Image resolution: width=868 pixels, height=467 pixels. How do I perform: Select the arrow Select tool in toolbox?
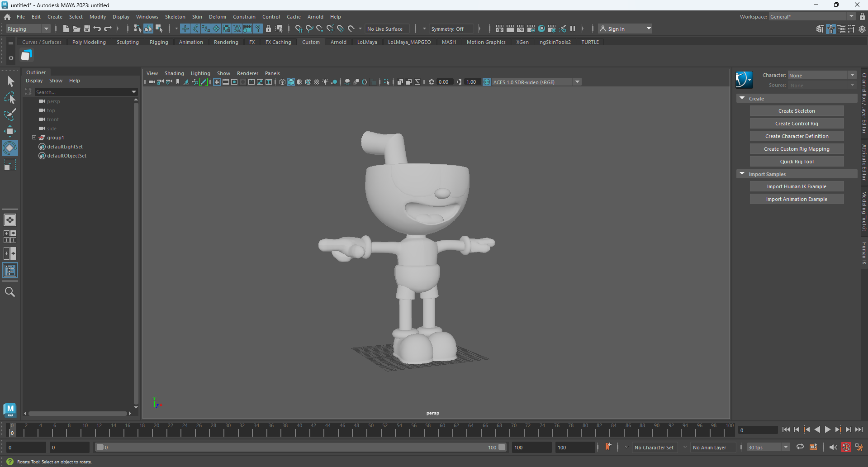point(10,81)
